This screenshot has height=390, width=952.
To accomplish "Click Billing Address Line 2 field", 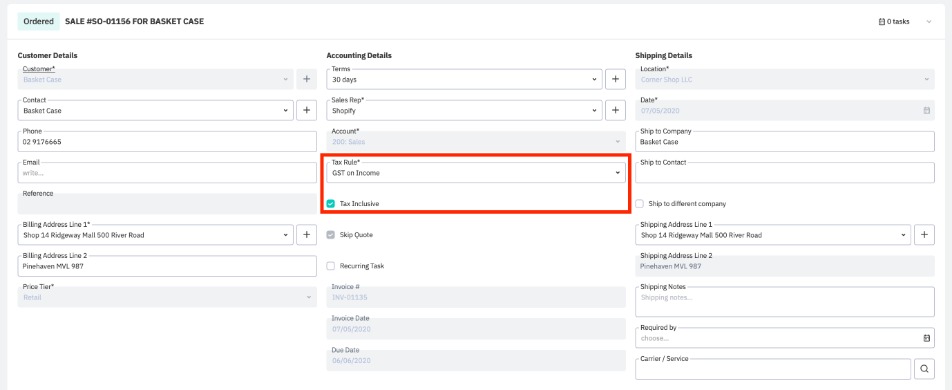I will 167,265.
